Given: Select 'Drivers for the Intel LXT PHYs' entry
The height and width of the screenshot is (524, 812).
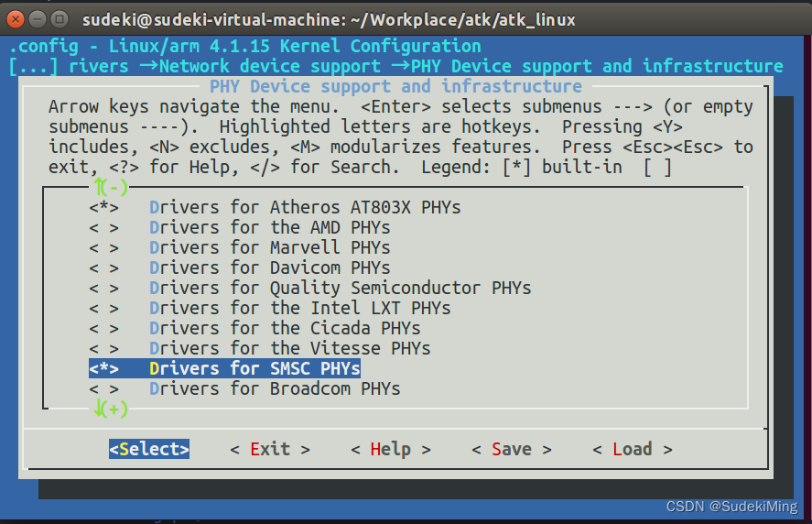Looking at the screenshot, I should pyautogui.click(x=300, y=309).
